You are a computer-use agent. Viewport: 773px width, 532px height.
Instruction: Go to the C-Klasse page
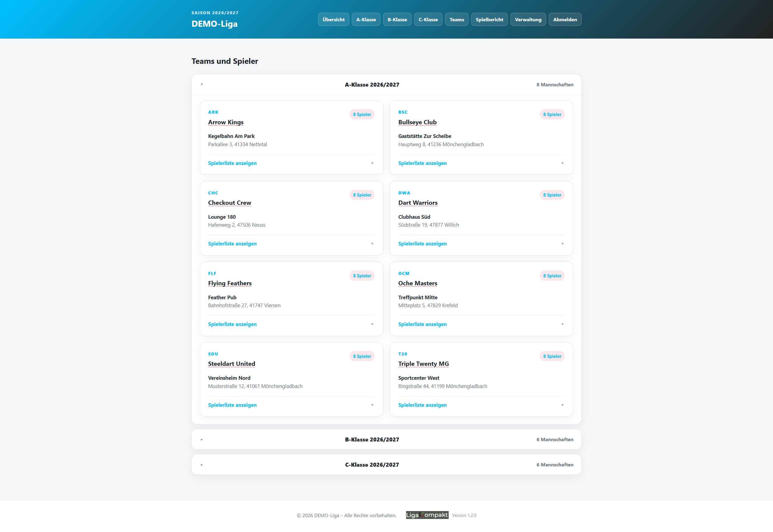[428, 19]
